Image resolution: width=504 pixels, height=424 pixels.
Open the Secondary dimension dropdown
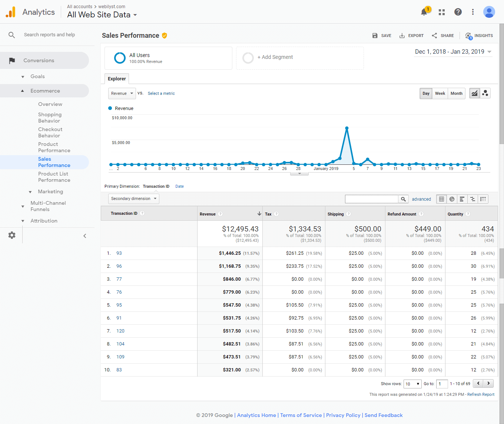133,198
